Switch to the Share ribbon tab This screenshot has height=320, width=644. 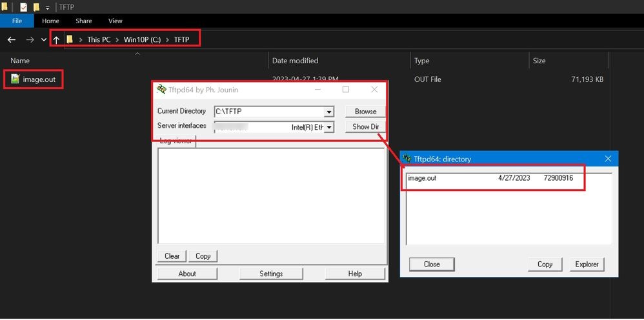[x=83, y=21]
